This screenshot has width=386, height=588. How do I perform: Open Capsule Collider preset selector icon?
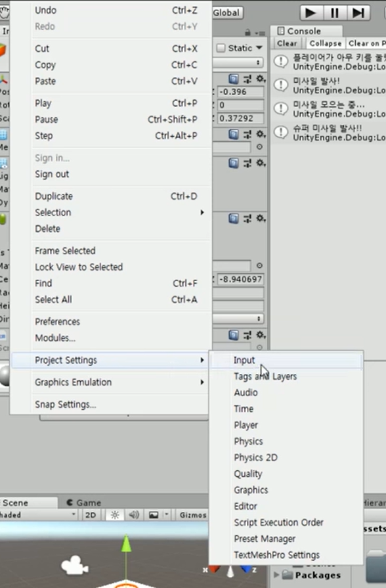247,218
